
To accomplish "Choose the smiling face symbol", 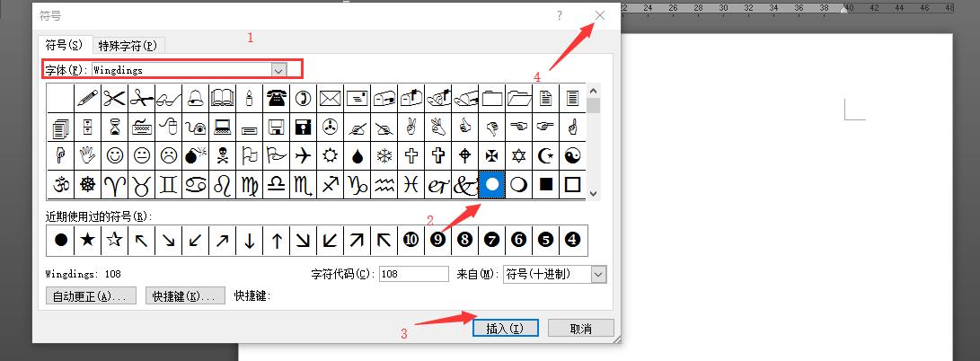I will (x=114, y=155).
